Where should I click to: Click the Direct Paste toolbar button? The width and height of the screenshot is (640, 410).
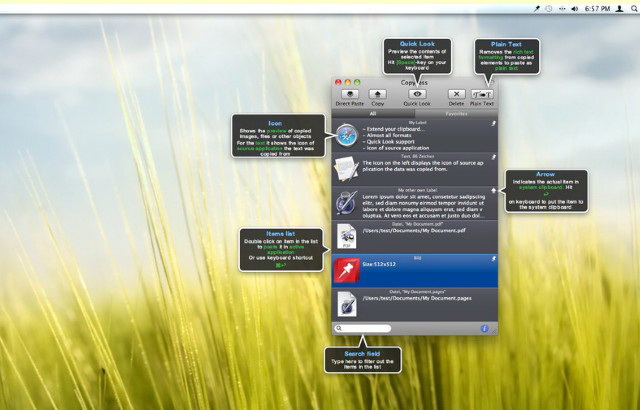click(x=350, y=94)
